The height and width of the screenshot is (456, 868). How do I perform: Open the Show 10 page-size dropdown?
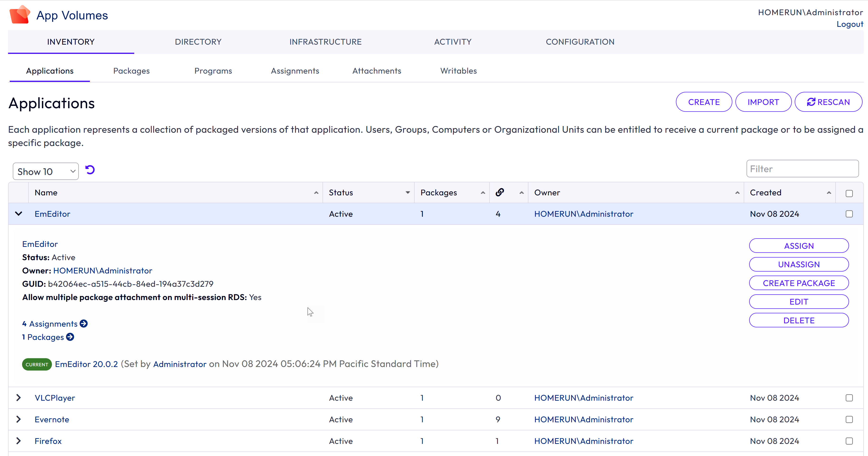(46, 171)
